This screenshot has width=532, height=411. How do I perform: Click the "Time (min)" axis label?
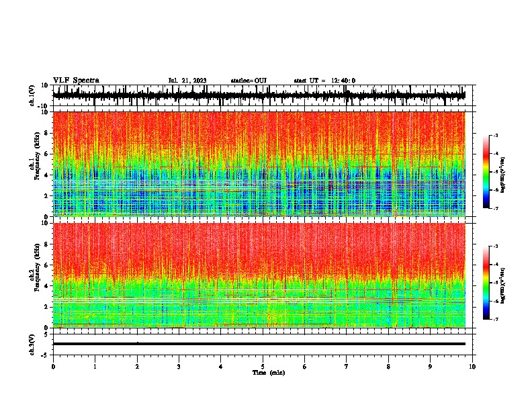click(x=269, y=373)
